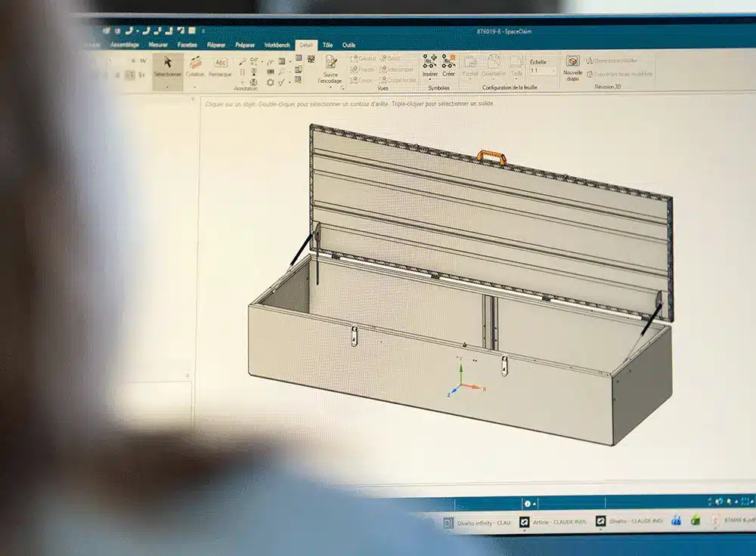Open the green taskbar application icon
Screen dimensions: 756x556
pos(696,520)
